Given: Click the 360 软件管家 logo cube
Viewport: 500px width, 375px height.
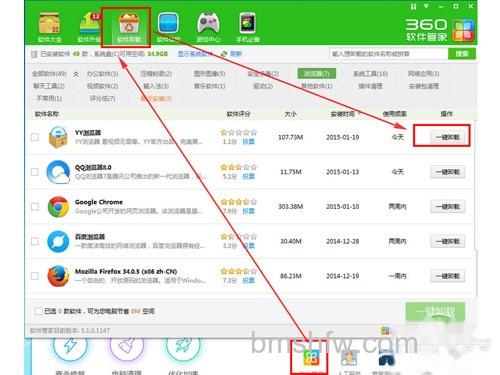Looking at the screenshot, I should click(x=463, y=30).
